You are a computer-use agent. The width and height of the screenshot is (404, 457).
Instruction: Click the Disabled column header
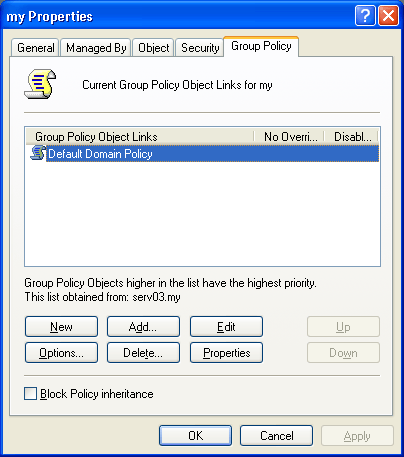[351, 137]
